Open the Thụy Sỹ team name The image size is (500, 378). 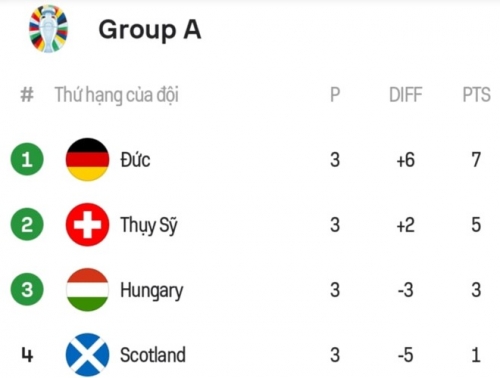click(149, 225)
